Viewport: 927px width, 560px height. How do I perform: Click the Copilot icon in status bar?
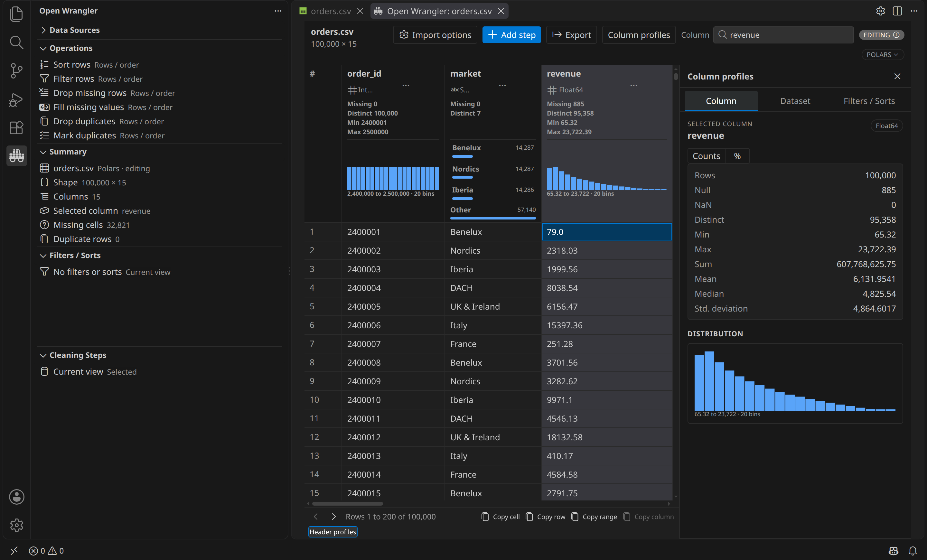coord(893,551)
